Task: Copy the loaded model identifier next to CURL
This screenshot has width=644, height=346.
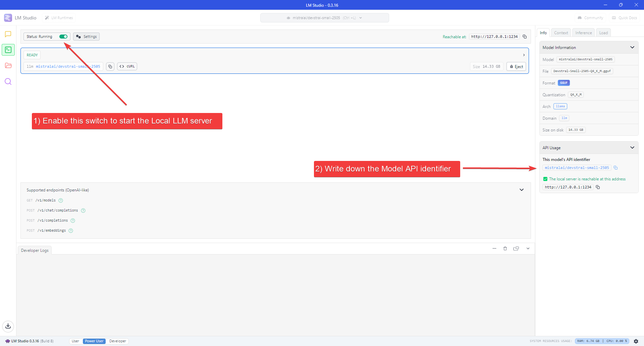Action: (110, 66)
